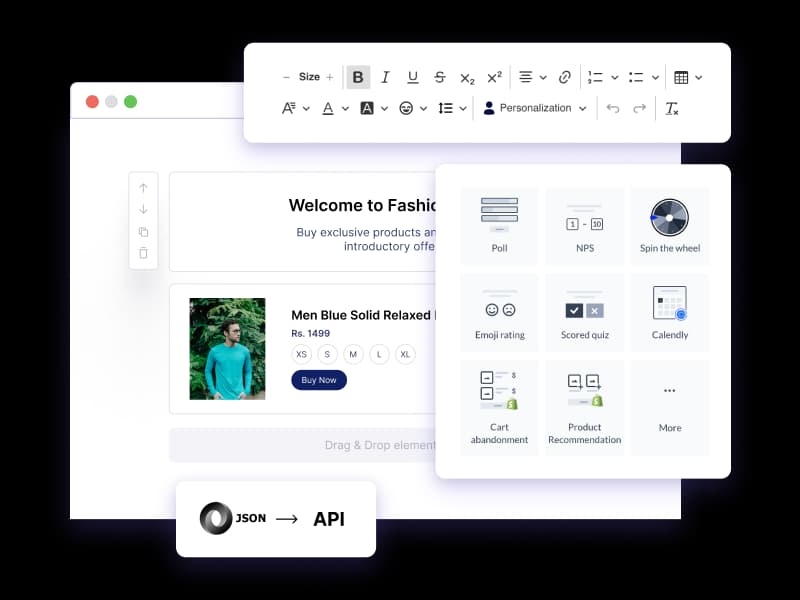Clear text formatting

672,108
